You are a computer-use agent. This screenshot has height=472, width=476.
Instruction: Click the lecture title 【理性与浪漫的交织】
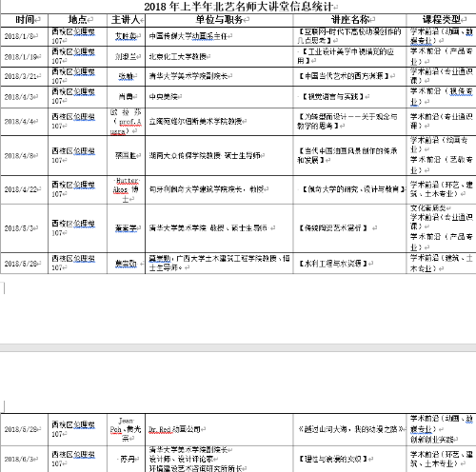[x=332, y=459]
